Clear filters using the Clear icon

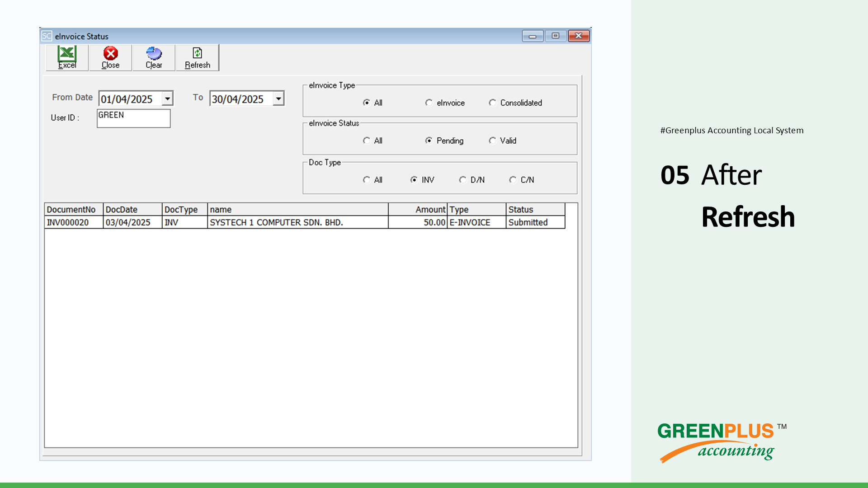154,57
